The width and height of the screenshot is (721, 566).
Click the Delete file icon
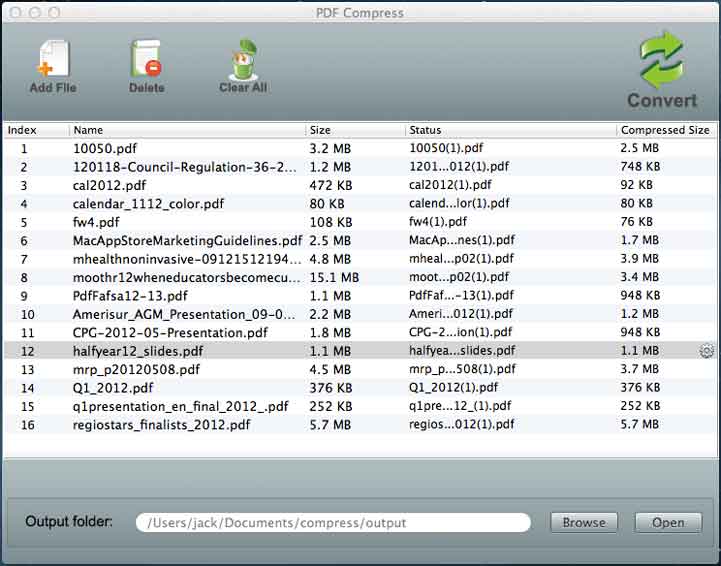pyautogui.click(x=146, y=58)
